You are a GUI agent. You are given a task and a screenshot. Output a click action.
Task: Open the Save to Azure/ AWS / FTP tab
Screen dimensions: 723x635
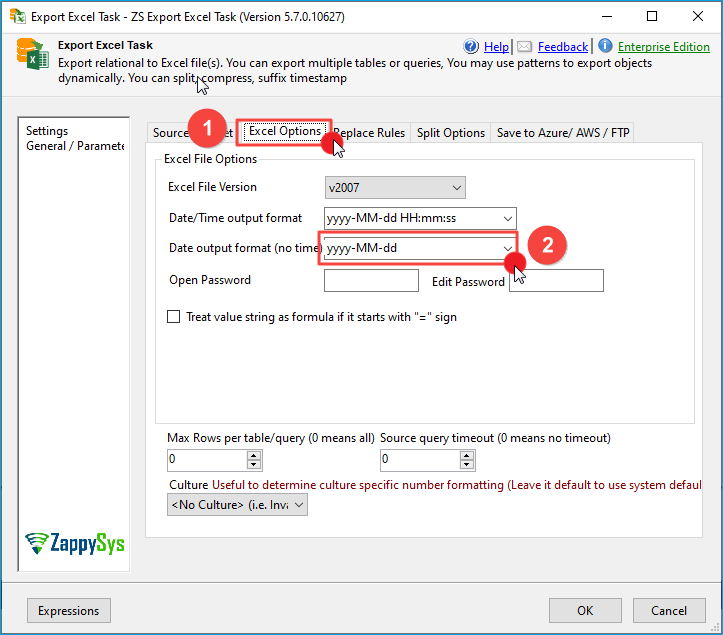pos(562,133)
